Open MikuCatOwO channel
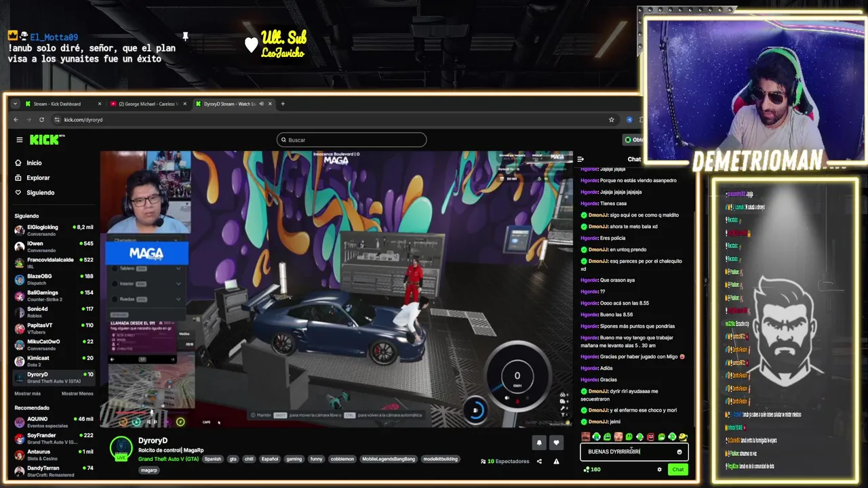Image resolution: width=868 pixels, height=488 pixels. tap(54, 344)
